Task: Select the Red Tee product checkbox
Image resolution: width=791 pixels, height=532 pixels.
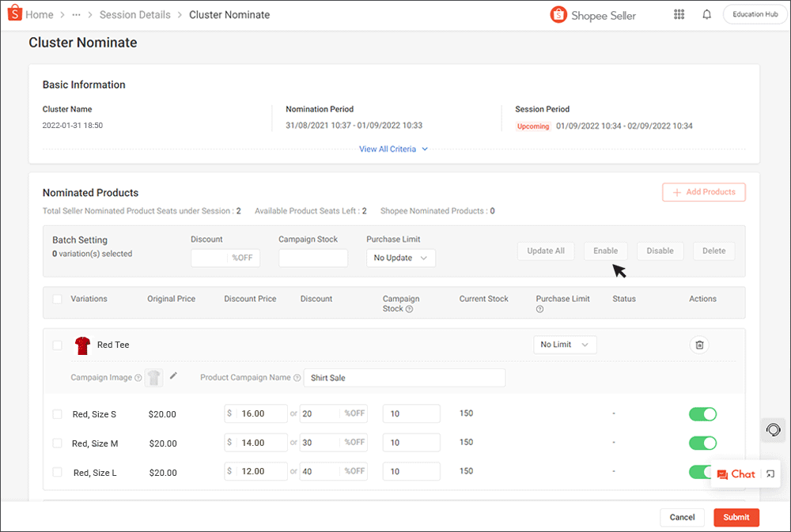Action: (x=57, y=345)
